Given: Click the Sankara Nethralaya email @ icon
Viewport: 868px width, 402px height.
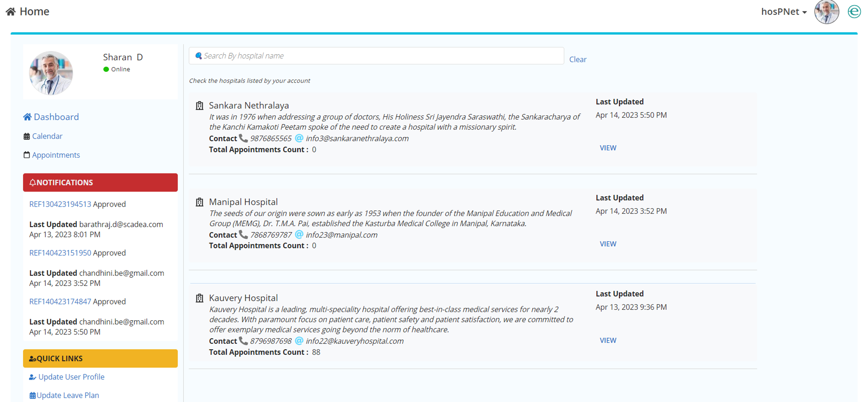Looking at the screenshot, I should tap(299, 138).
